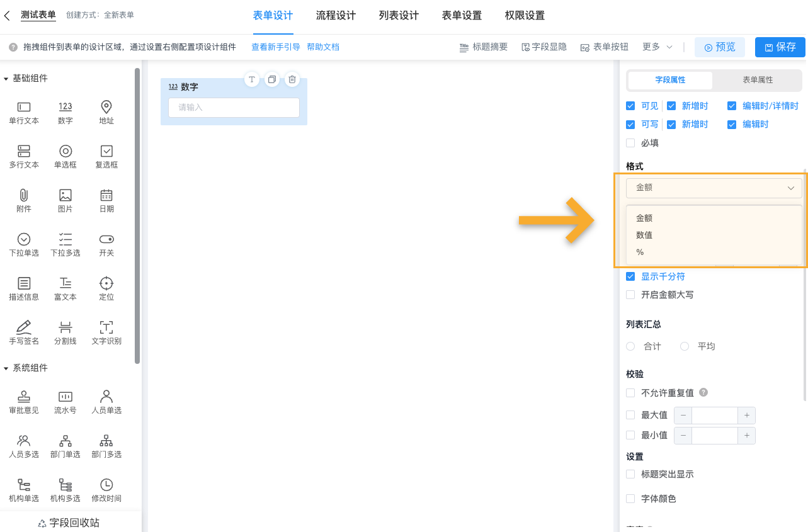Open the 更多 dropdown menu
The width and height of the screenshot is (808, 532).
tap(657, 47)
